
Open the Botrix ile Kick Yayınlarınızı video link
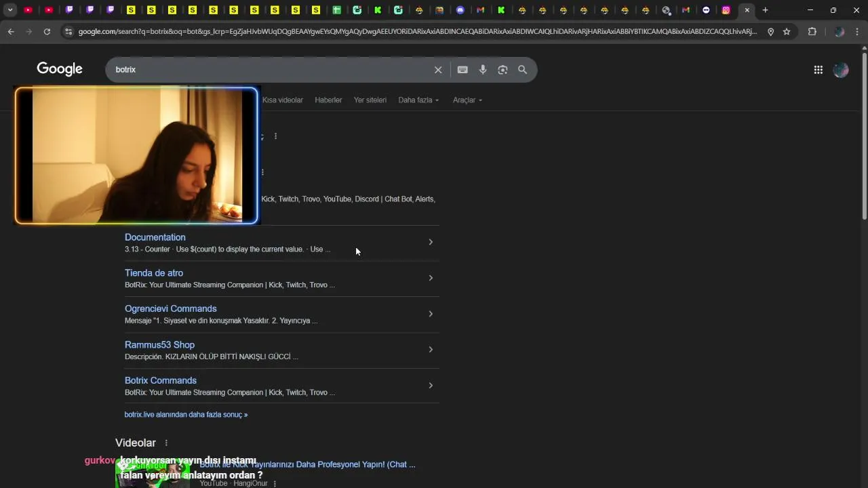[307, 464]
